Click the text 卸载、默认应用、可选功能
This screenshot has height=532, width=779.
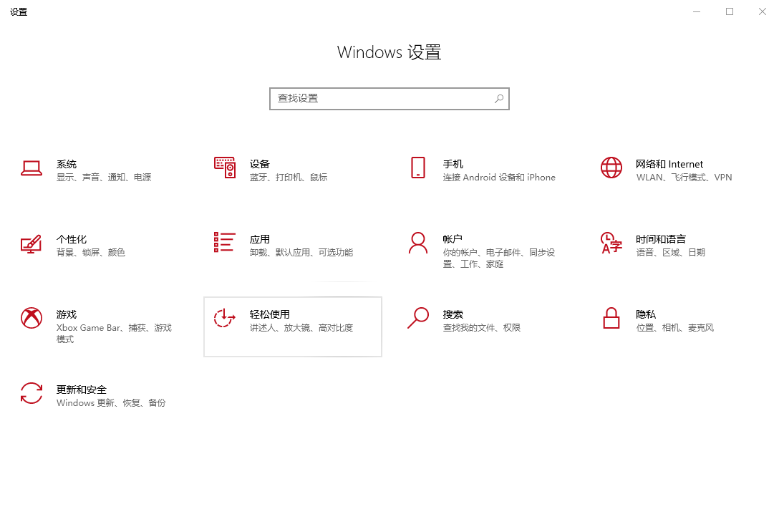[301, 252]
